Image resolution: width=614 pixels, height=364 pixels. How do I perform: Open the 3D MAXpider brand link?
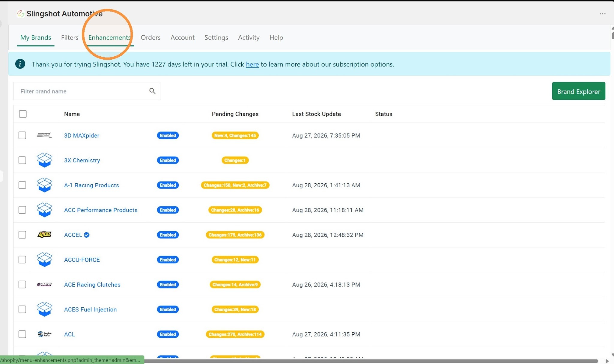[82, 135]
